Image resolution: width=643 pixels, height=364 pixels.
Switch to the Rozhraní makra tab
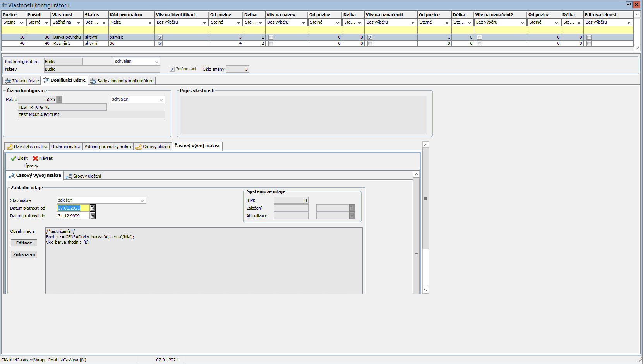tap(66, 147)
